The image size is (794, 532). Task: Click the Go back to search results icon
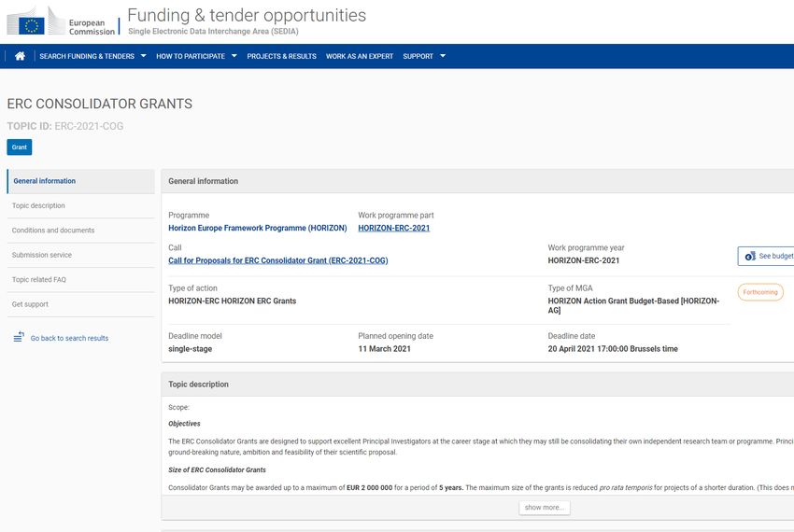(x=19, y=337)
